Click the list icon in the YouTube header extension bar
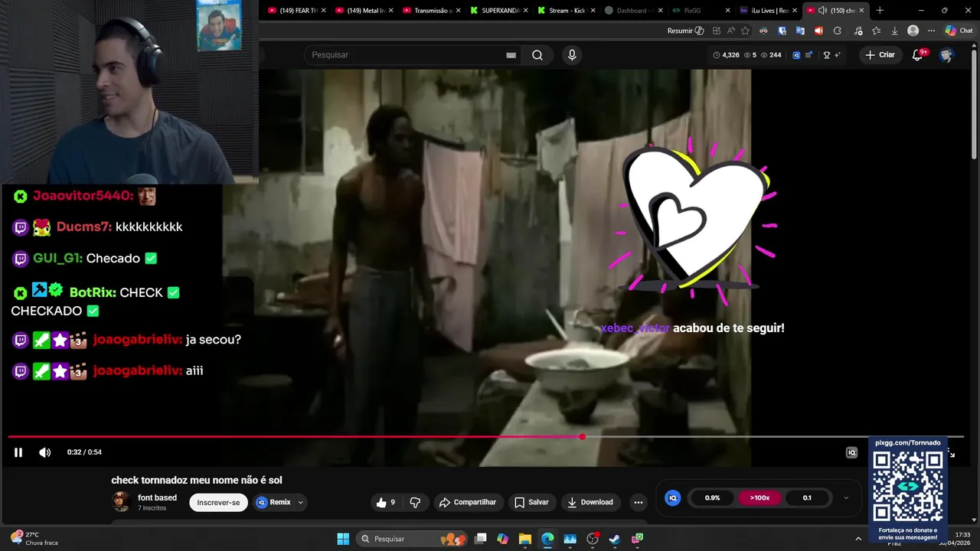Screen dimensions: 980x551 [x=809, y=55]
